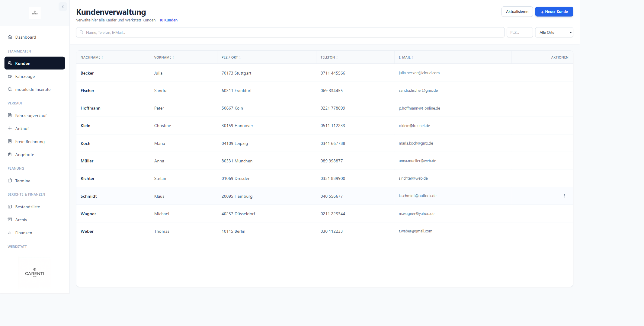Focus the PLZ filter input field
The width and height of the screenshot is (644, 326).
pyautogui.click(x=520, y=32)
